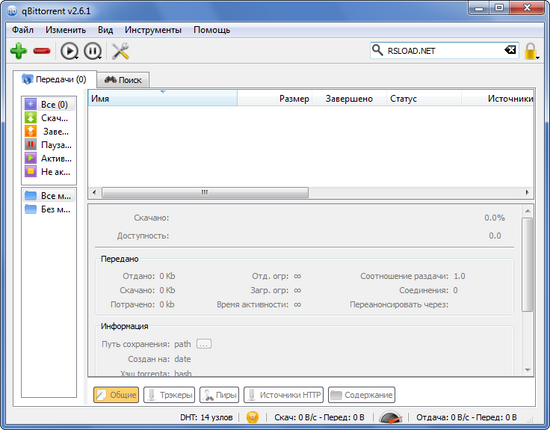Close the qBittorrent window
Viewport: 550px width, 430px height.
coord(526,8)
